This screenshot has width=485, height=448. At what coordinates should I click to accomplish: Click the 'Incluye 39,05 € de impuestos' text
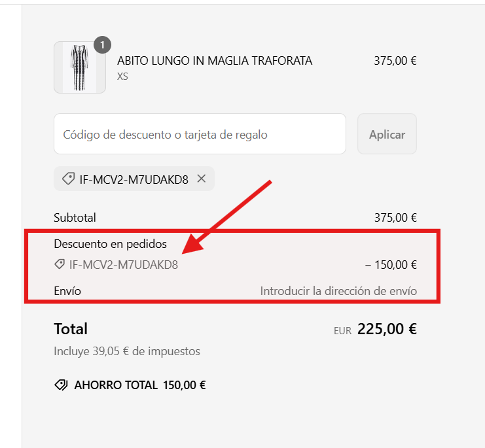(x=127, y=351)
